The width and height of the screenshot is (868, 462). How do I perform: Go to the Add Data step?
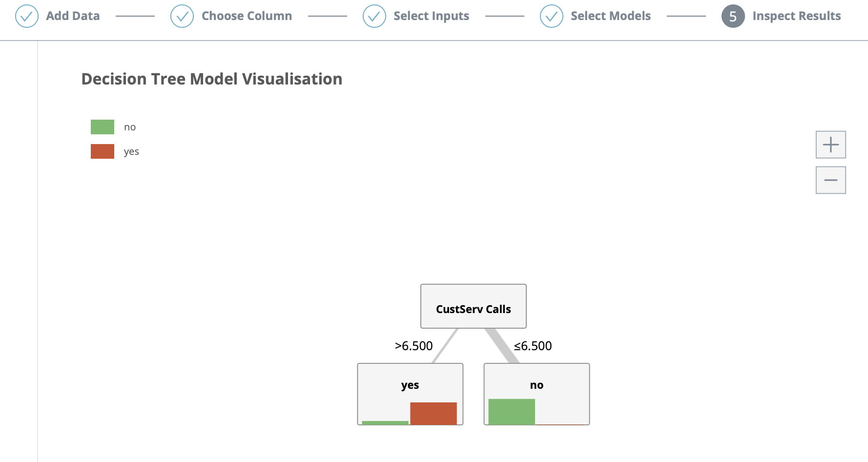point(73,16)
